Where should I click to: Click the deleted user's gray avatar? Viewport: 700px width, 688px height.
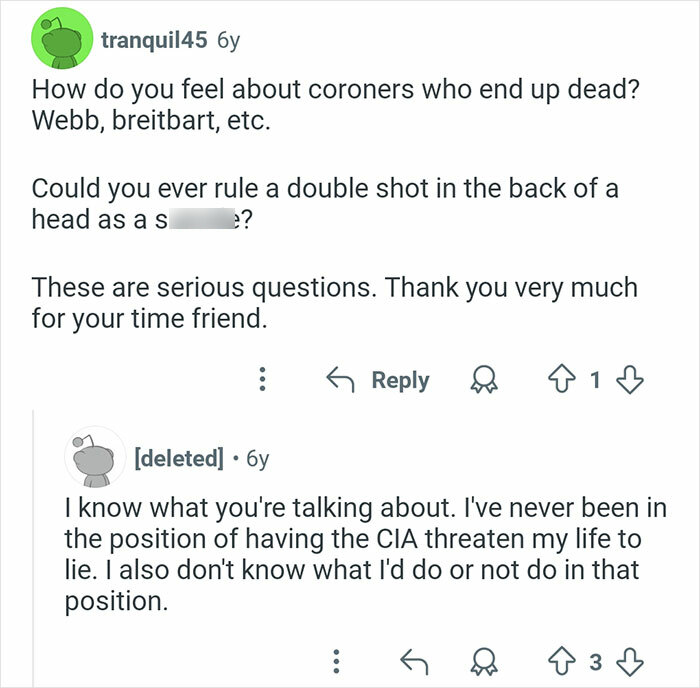[92, 457]
